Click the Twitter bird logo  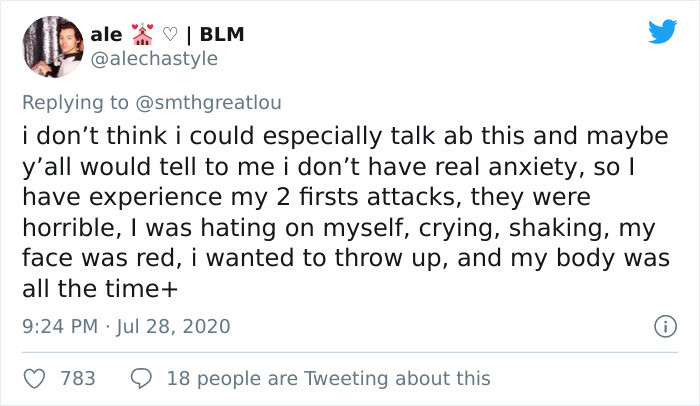662,31
